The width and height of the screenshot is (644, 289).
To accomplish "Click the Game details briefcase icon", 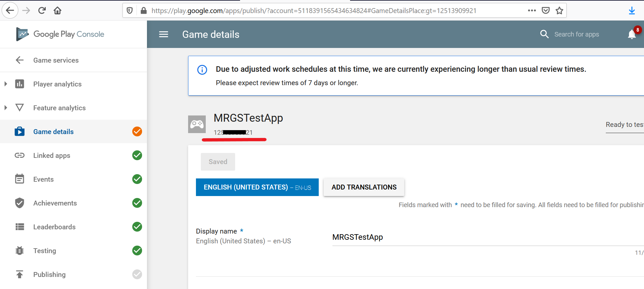I will (x=20, y=131).
